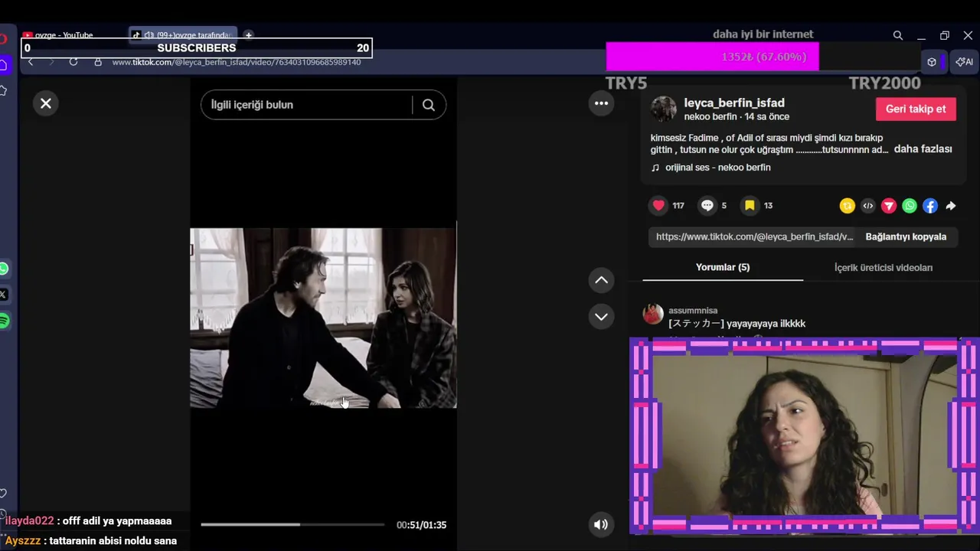Click the TikTok URL address bar
This screenshot has width=980, height=551.
coord(237,62)
